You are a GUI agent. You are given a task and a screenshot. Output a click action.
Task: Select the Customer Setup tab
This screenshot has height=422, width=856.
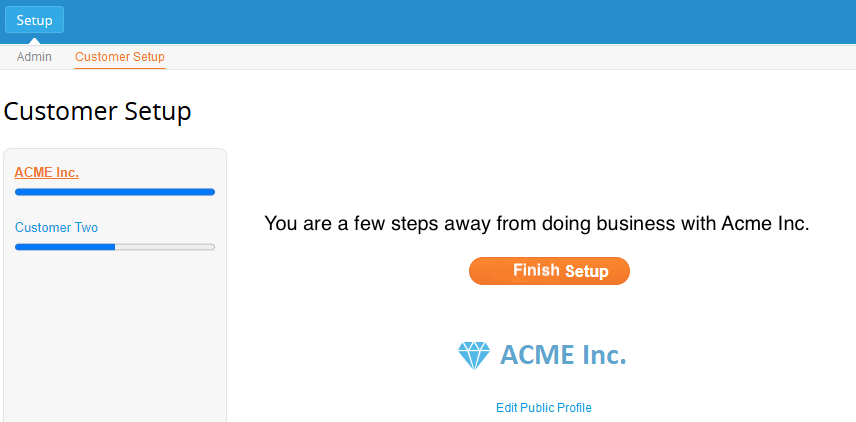[x=120, y=56]
